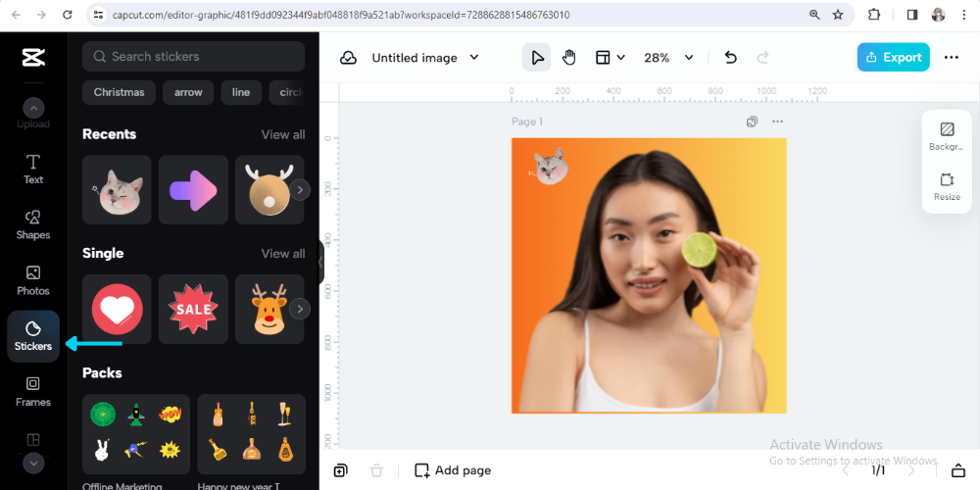
Task: Select the Stickers sidebar tab
Action: tap(33, 336)
